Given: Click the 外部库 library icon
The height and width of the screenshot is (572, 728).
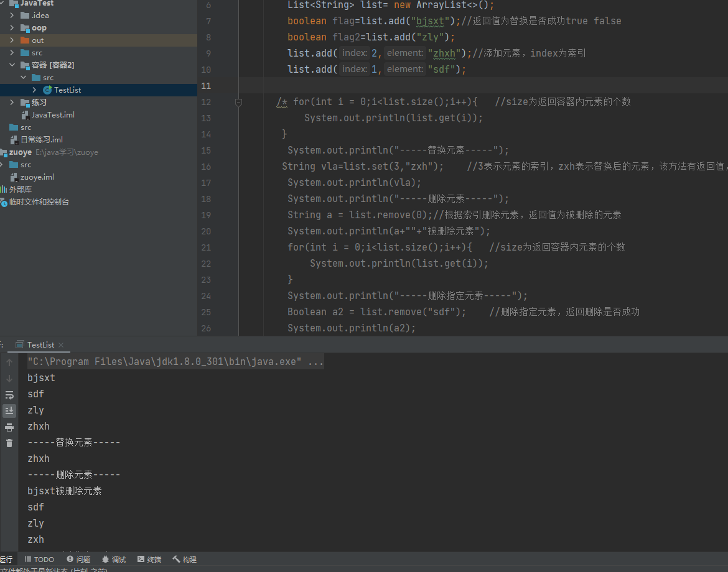Looking at the screenshot, I should coord(4,189).
